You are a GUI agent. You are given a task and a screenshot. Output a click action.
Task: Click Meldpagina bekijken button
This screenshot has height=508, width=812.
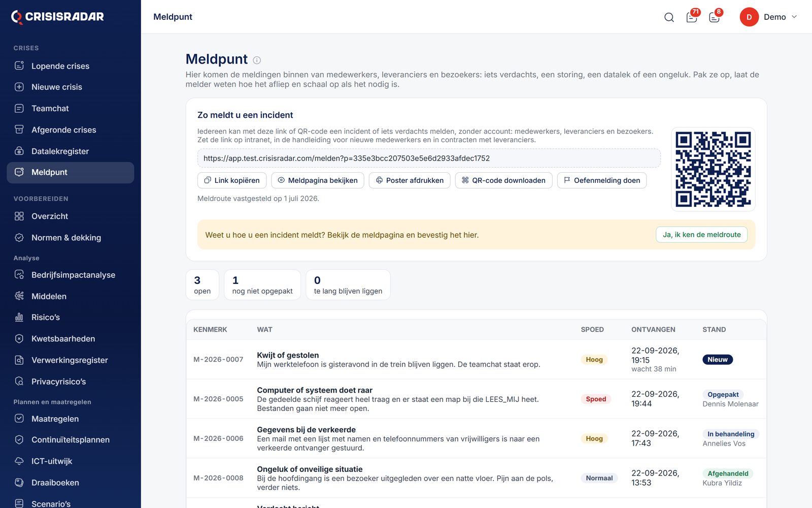point(318,180)
